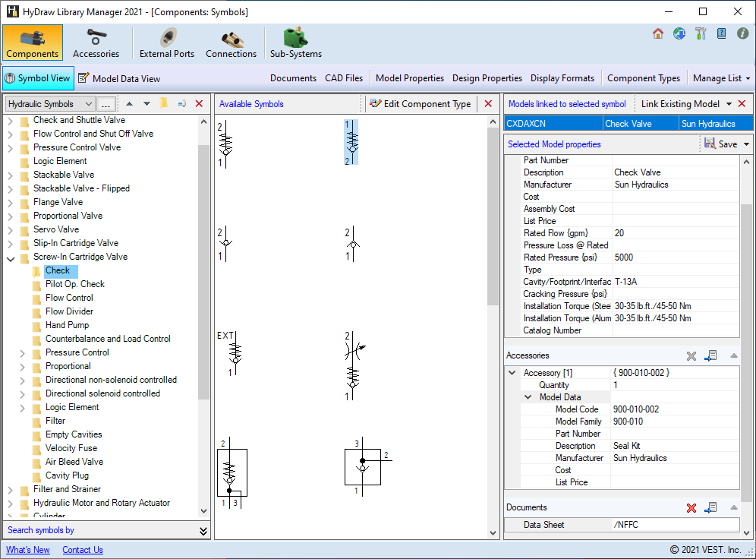Select the Velocity Fuse folder
756x559 pixels.
71,448
